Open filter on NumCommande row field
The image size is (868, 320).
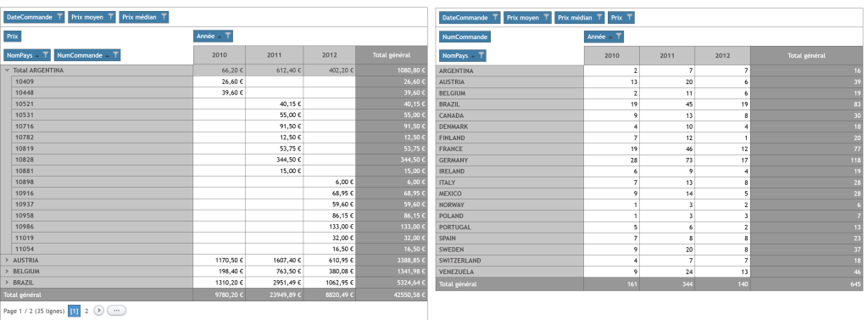point(115,55)
